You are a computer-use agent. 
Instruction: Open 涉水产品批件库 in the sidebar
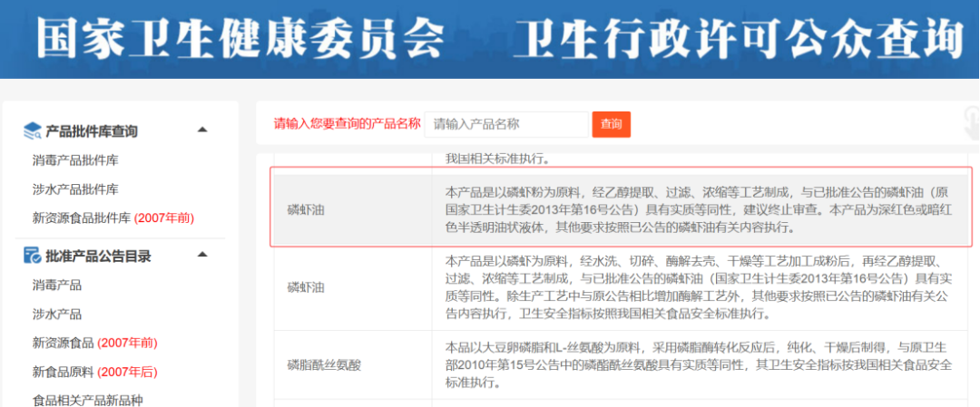(x=75, y=189)
